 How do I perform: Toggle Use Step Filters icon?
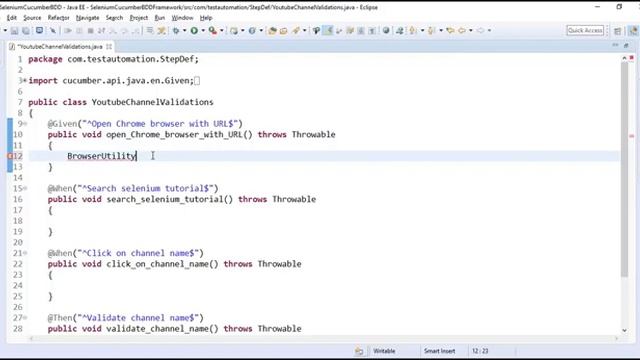pyautogui.click(x=161, y=31)
